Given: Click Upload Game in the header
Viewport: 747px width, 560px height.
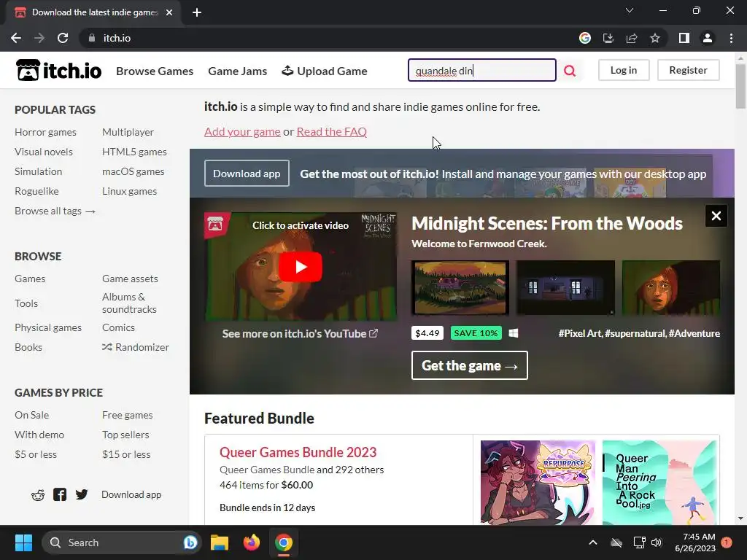Looking at the screenshot, I should (x=325, y=71).
